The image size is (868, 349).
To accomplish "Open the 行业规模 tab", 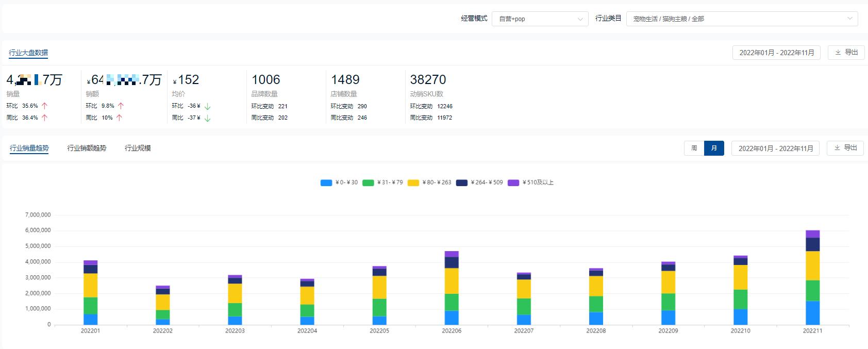I will [138, 148].
